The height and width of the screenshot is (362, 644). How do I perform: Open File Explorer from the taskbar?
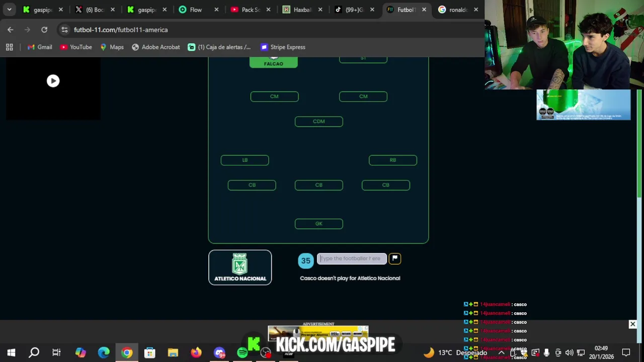click(x=173, y=352)
